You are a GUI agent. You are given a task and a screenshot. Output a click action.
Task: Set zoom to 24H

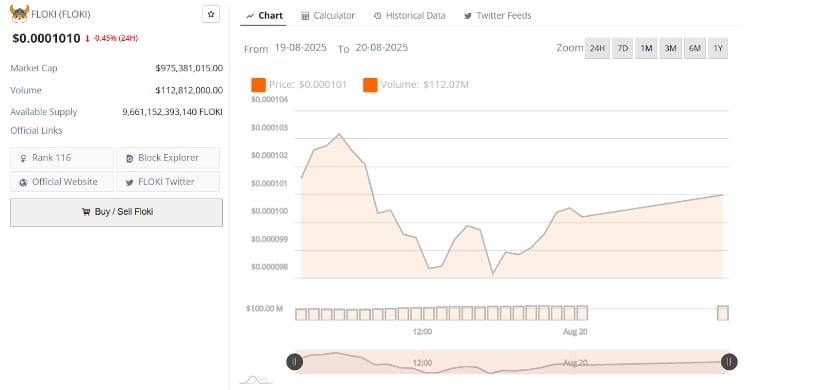point(597,48)
